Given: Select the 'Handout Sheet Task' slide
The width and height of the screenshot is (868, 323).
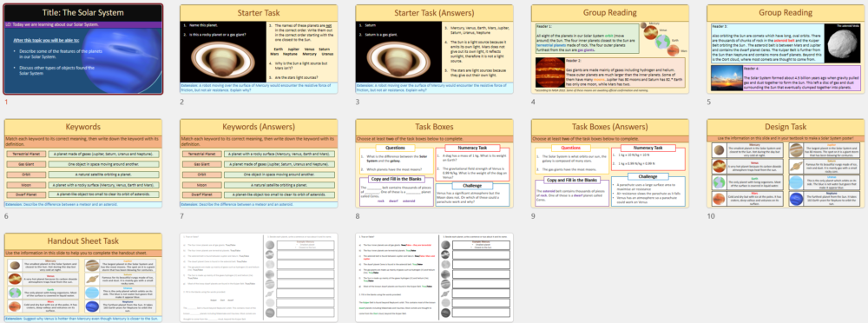Looking at the screenshot, I should (x=83, y=278).
